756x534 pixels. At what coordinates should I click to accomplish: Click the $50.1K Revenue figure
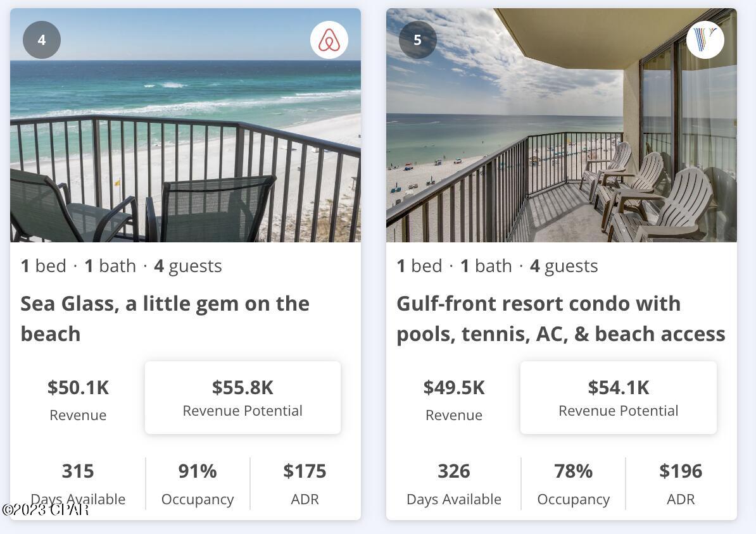[78, 388]
